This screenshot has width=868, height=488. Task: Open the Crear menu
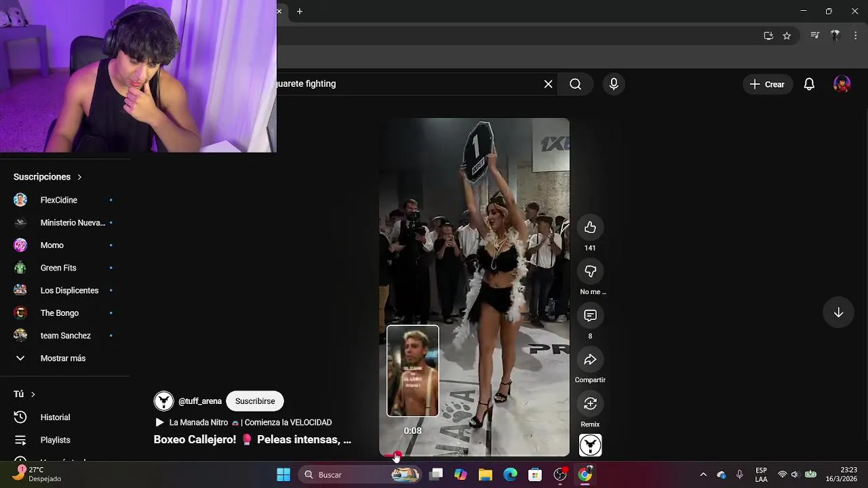768,84
